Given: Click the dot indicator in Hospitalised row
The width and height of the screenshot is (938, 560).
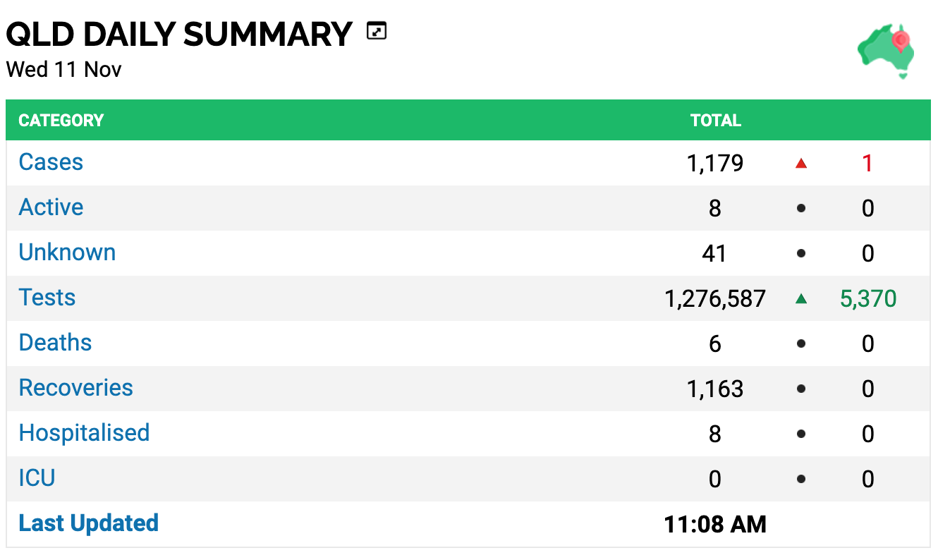Looking at the screenshot, I should coord(800,434).
